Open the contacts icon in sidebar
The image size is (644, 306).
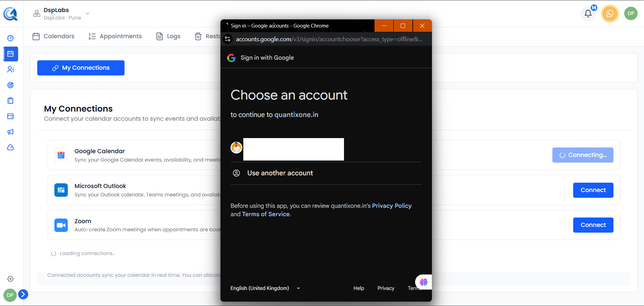click(10, 69)
